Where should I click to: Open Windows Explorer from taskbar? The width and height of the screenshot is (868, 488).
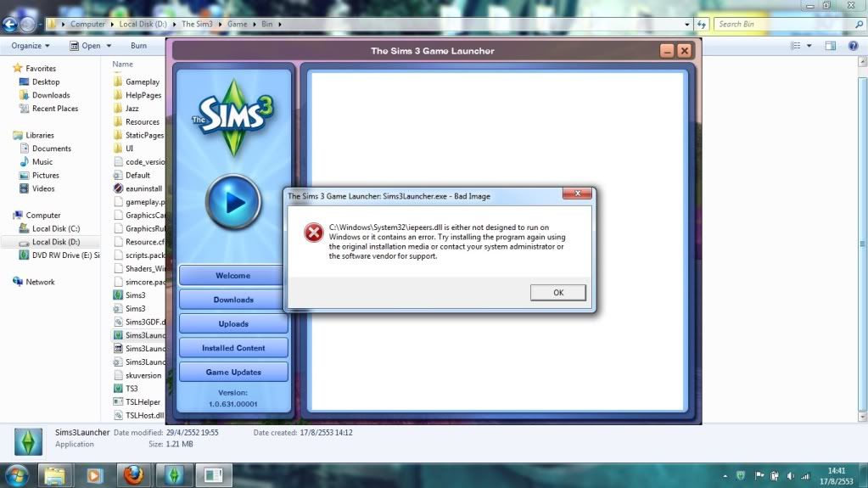(x=54, y=475)
